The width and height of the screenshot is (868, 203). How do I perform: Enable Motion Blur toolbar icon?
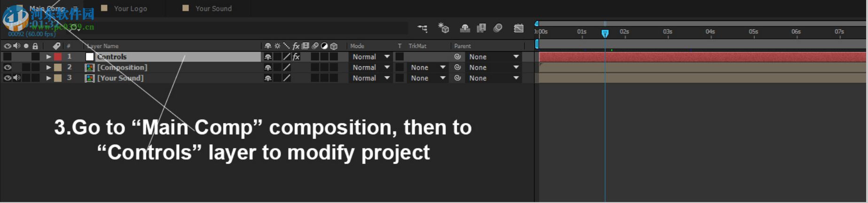click(x=498, y=28)
